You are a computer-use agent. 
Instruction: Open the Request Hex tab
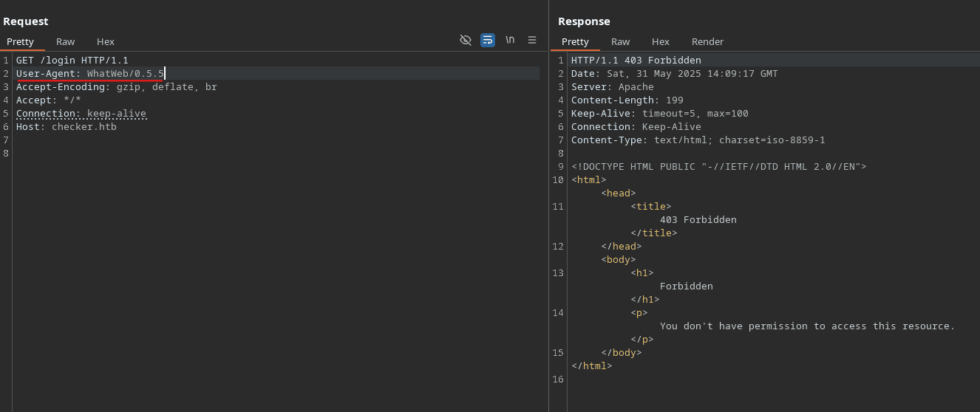(x=106, y=41)
